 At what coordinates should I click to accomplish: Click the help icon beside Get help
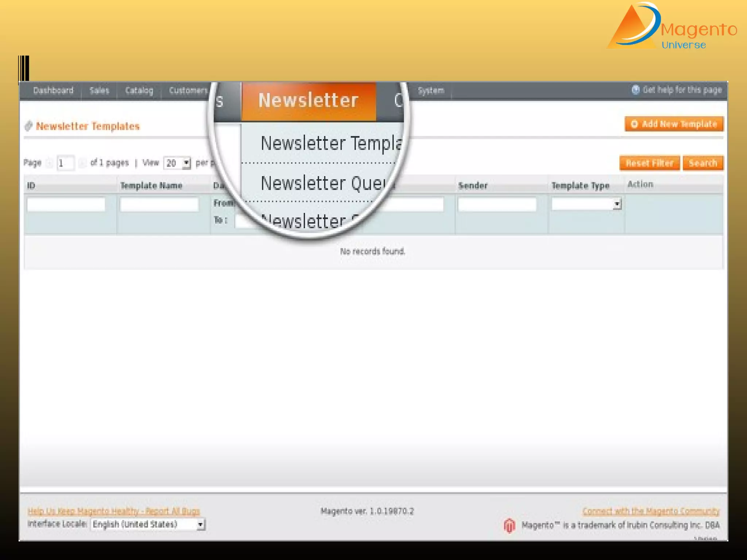(x=635, y=90)
